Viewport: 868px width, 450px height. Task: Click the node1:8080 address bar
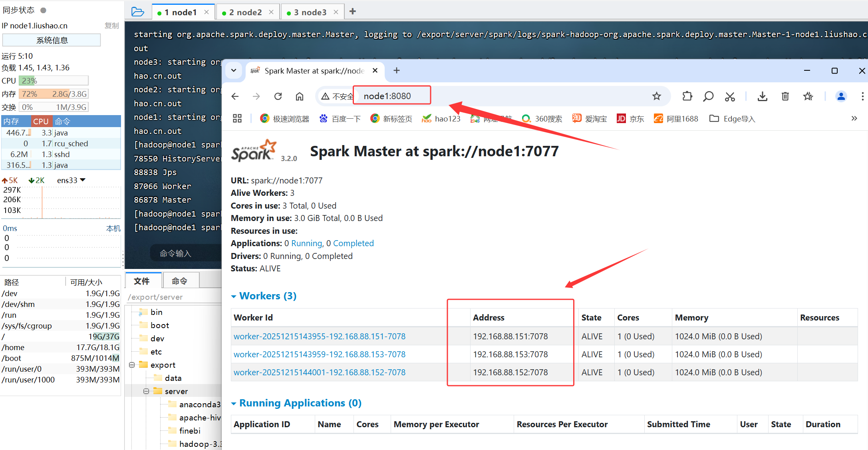click(387, 96)
